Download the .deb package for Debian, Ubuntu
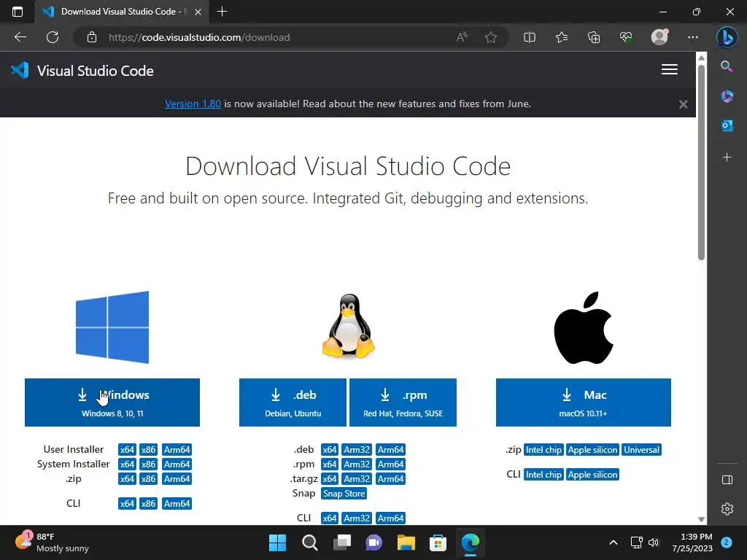This screenshot has height=560, width=747. coord(293,402)
